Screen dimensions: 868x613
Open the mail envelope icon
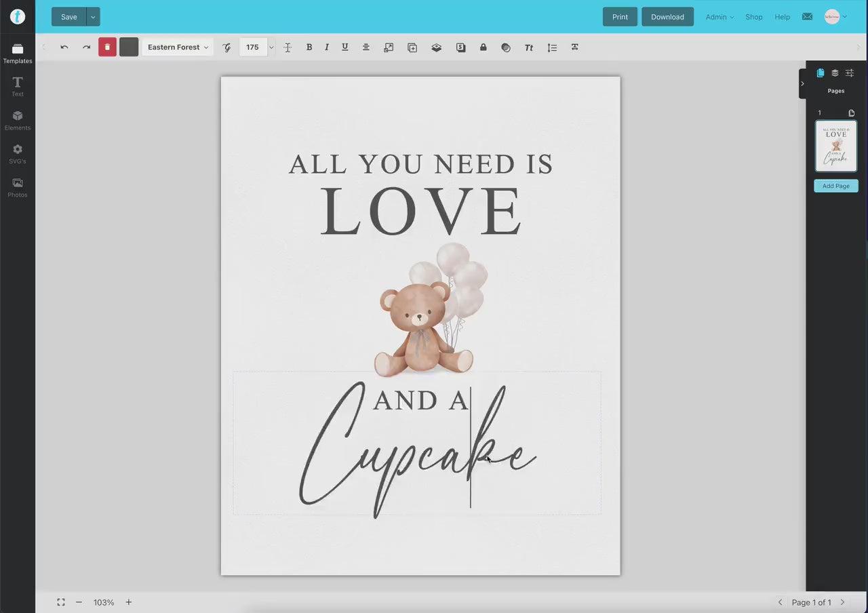(807, 17)
